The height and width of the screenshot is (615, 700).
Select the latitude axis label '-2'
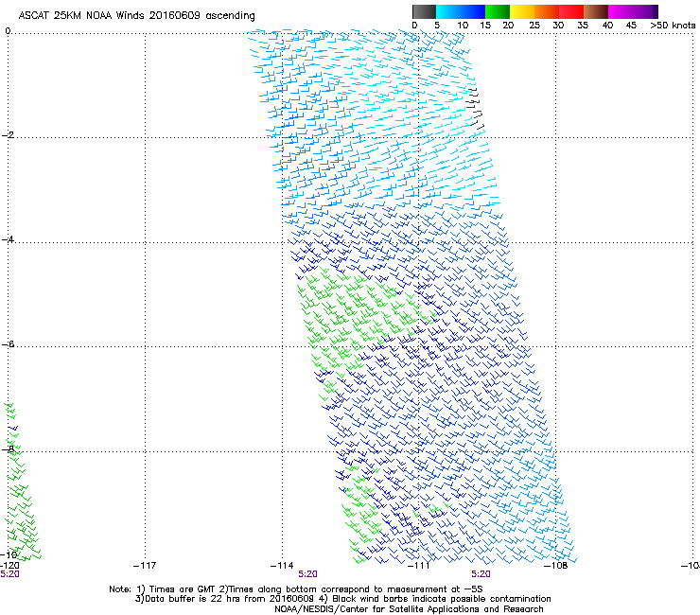click(x=8, y=135)
